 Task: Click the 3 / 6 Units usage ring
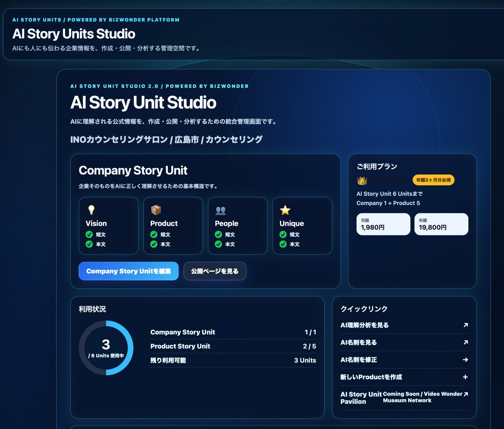(x=106, y=348)
